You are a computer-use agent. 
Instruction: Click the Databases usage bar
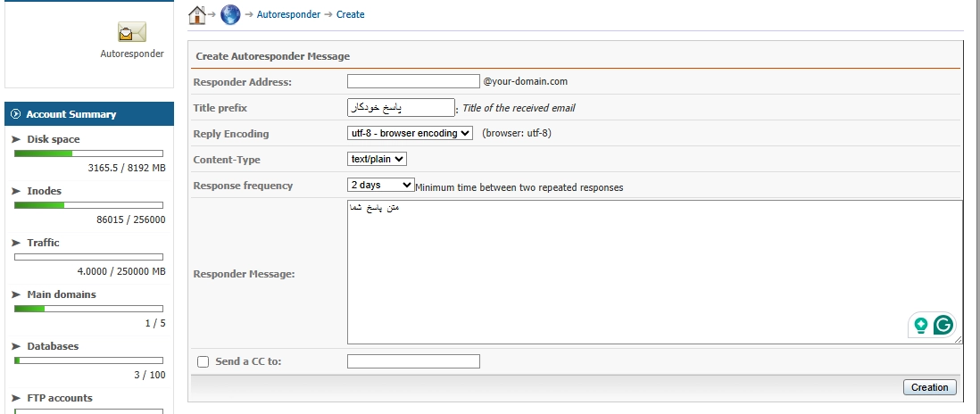(88, 361)
